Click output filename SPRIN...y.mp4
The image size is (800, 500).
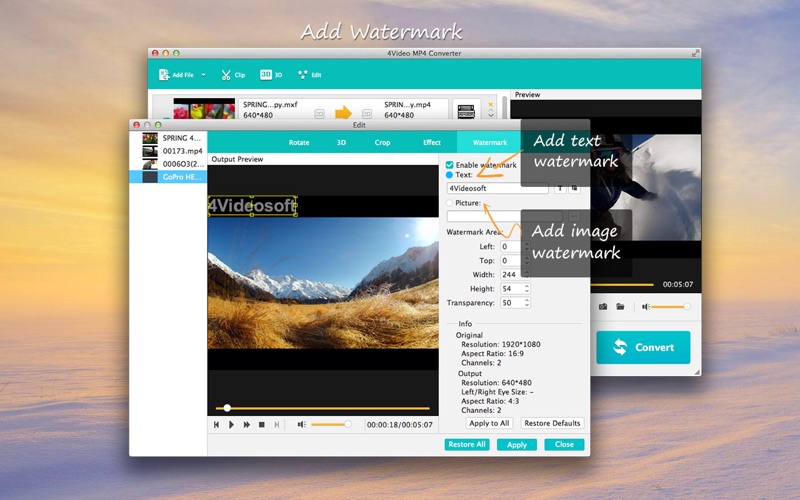408,105
